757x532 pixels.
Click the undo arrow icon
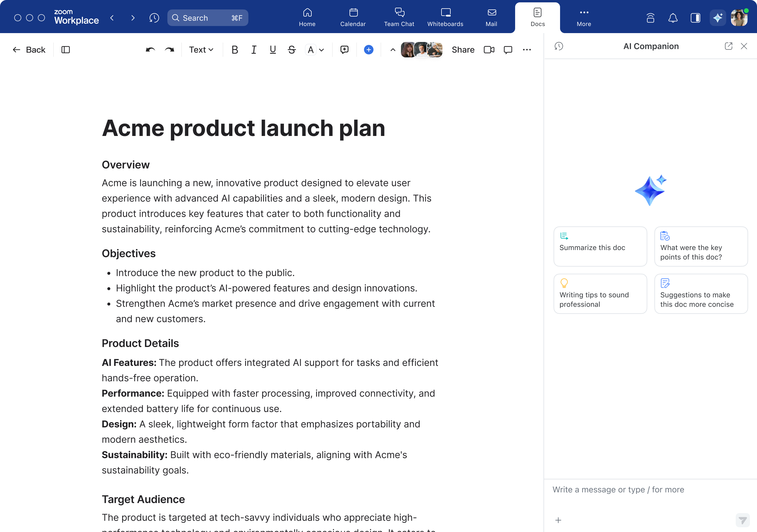tap(150, 50)
